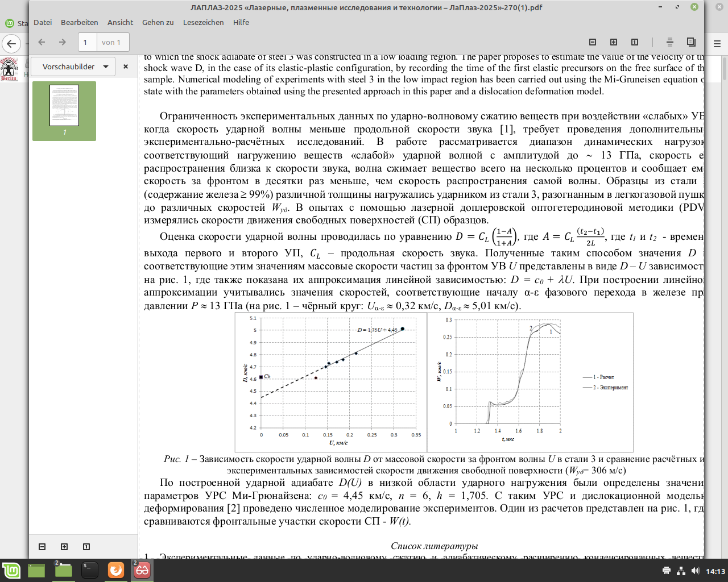Viewport: 728px width, 582px height.
Task: Open the Hilfe menu
Action: pos(241,23)
